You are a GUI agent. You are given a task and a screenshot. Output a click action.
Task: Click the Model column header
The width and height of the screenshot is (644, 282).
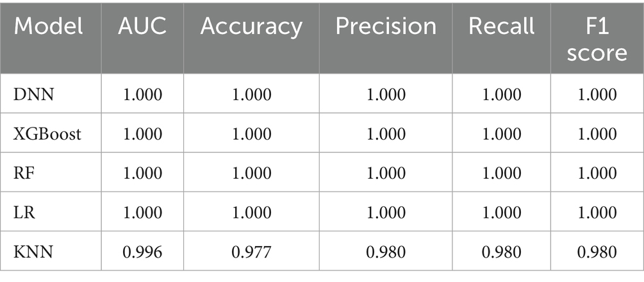48,26
